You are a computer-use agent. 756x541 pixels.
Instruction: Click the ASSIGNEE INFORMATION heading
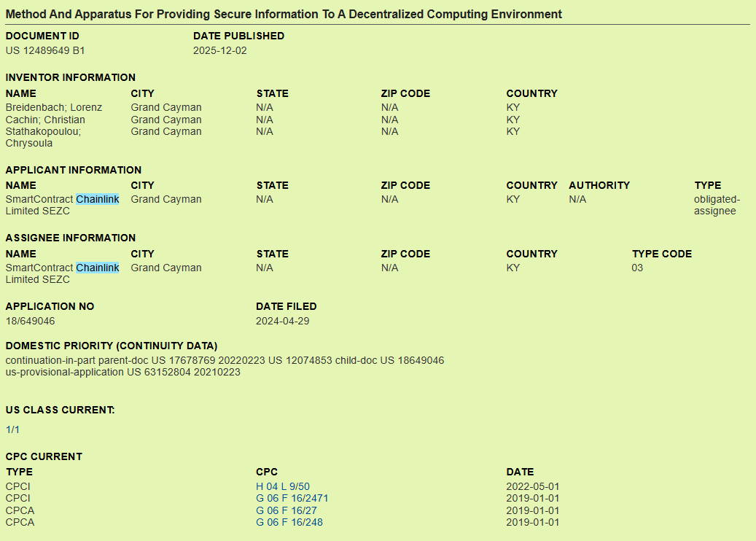click(x=71, y=238)
